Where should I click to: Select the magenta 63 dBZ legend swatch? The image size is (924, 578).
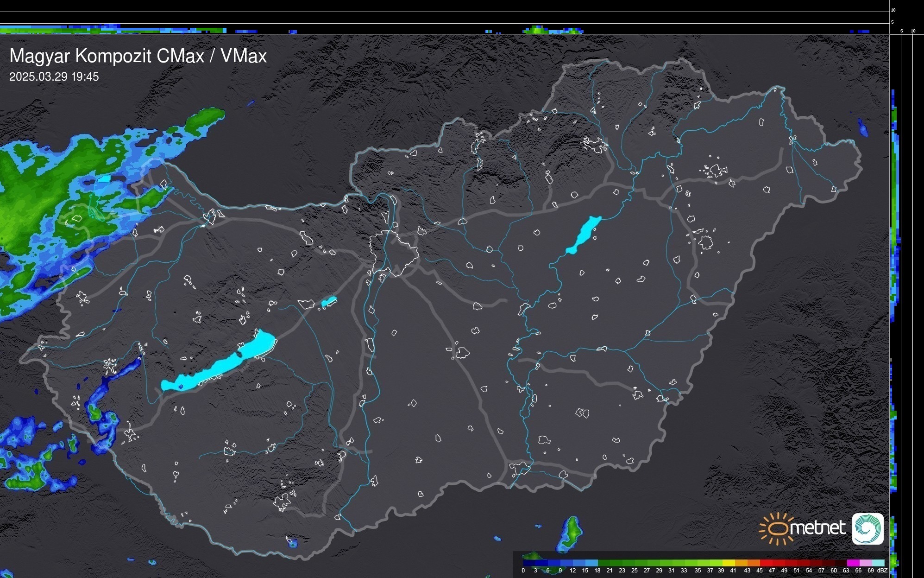pyautogui.click(x=853, y=563)
